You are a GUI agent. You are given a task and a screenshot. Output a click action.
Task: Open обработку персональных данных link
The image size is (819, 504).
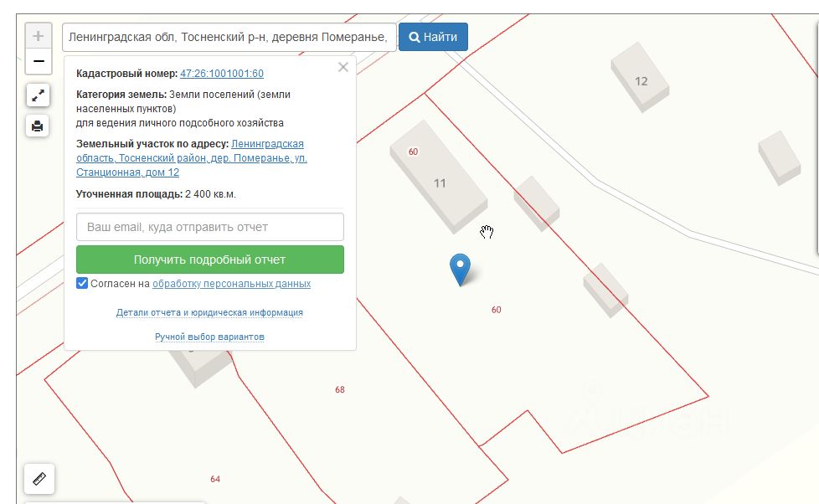[x=231, y=284]
